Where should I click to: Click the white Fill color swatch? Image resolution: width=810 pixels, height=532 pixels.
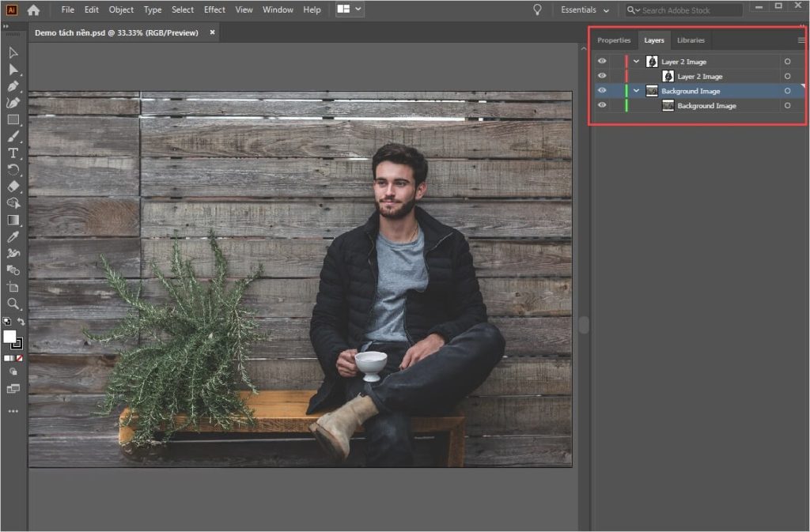[x=10, y=337]
